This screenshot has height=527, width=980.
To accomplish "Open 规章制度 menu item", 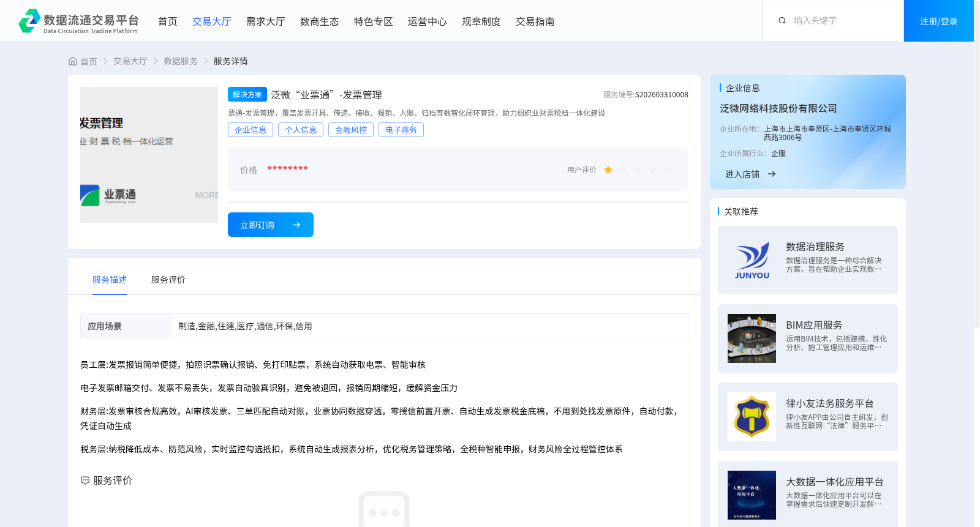I will [x=481, y=21].
